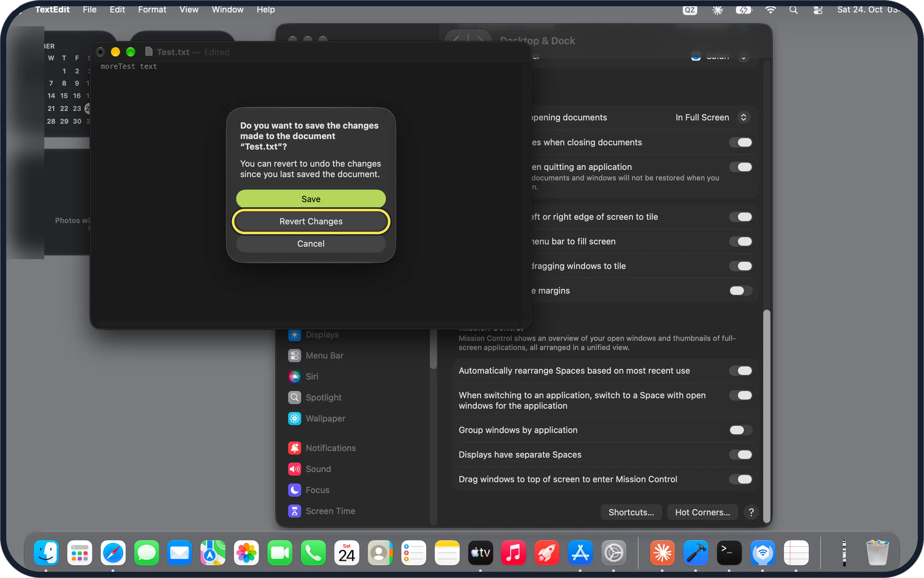Click the Test.txt document icon in the title bar

pyautogui.click(x=149, y=52)
